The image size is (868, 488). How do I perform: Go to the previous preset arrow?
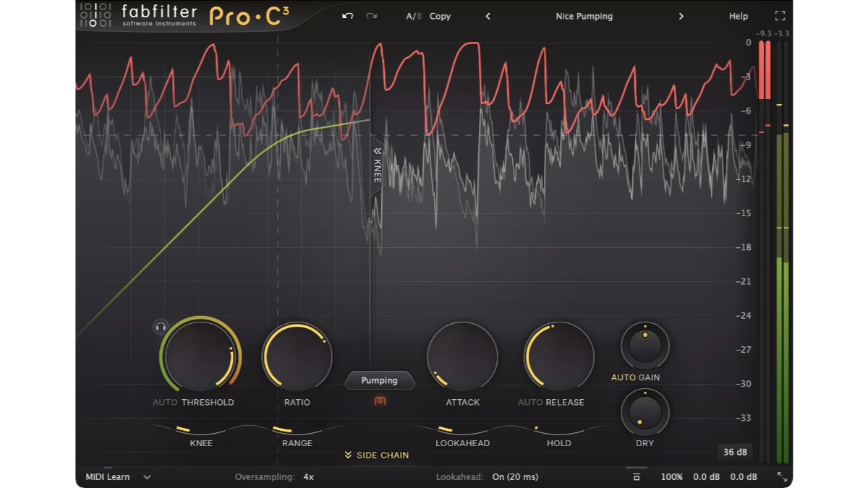[x=488, y=16]
